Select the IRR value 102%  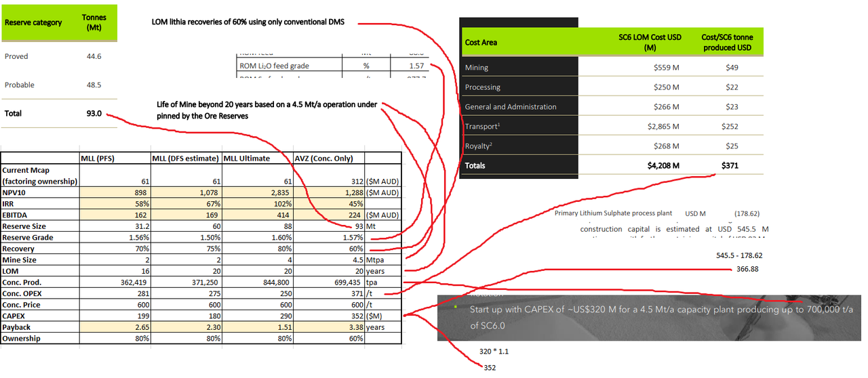(283, 204)
